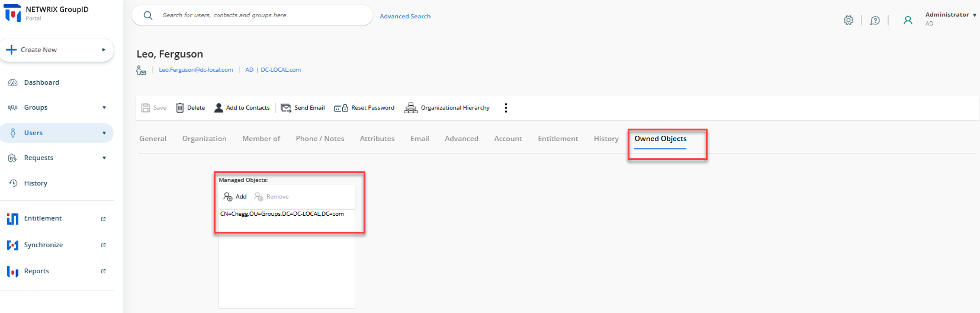Switch to the General tab
This screenshot has width=980, height=313.
tap(153, 139)
